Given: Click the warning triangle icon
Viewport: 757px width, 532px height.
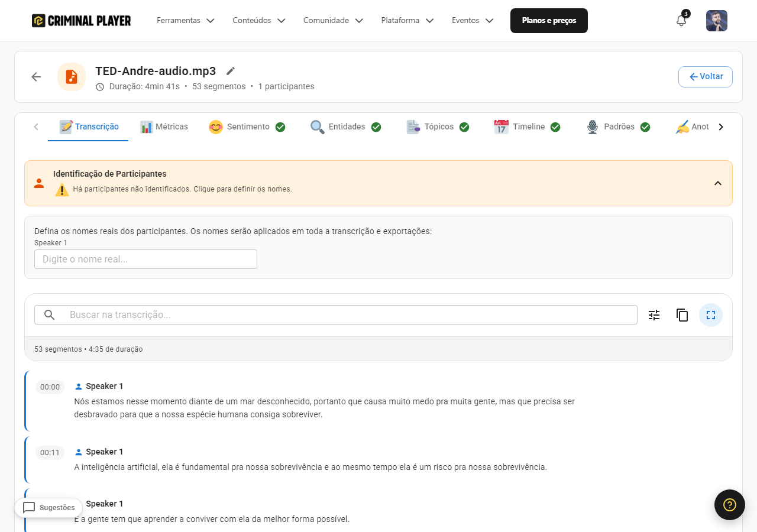Looking at the screenshot, I should tap(62, 190).
